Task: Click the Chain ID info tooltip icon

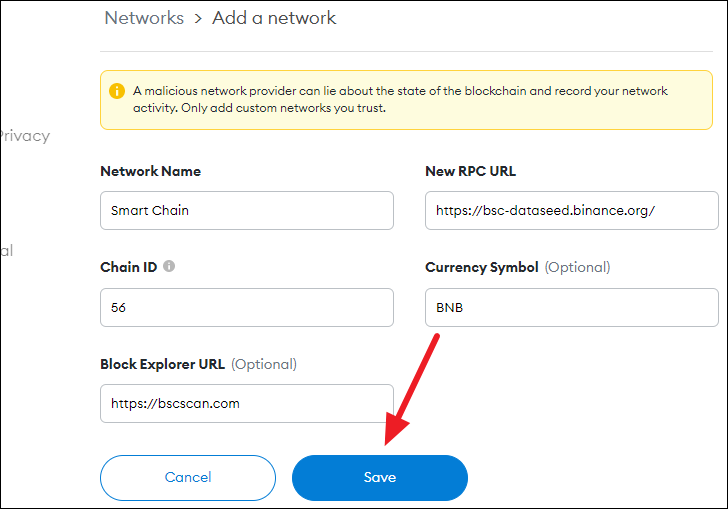Action: tap(169, 266)
